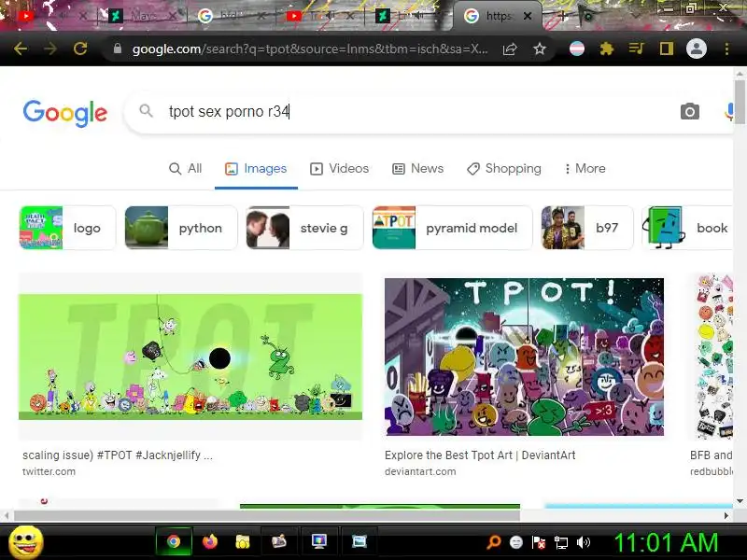The width and height of the screenshot is (747, 560).
Task: Close the Mavs tab
Action: point(173,16)
